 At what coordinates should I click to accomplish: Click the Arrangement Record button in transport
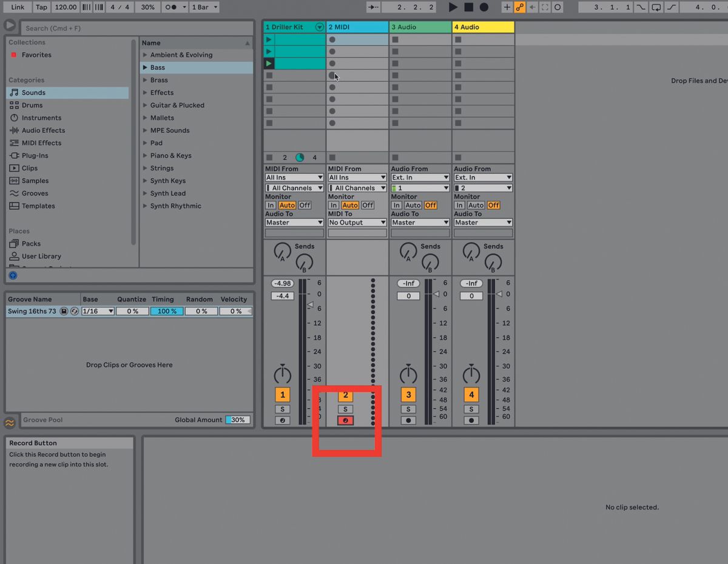coord(484,7)
